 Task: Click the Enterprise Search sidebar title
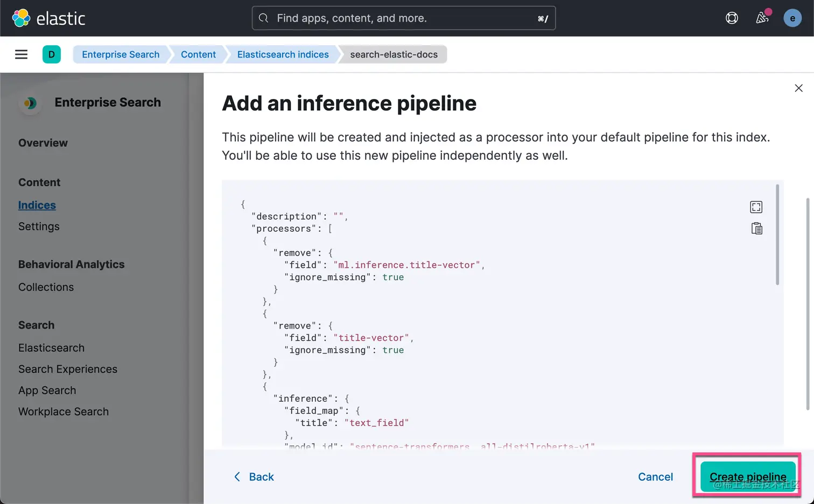(108, 102)
